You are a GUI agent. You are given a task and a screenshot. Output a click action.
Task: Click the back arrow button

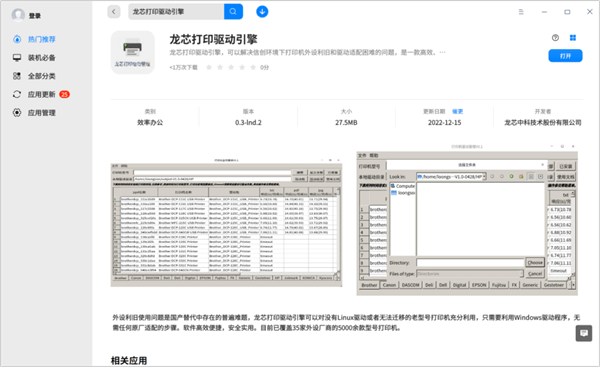[x=114, y=11]
